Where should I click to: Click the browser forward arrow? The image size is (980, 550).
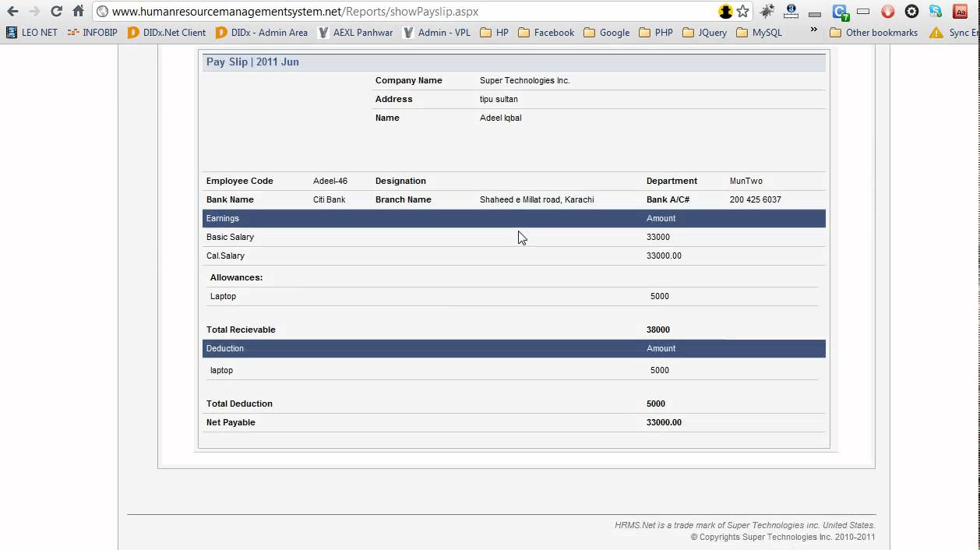(34, 12)
